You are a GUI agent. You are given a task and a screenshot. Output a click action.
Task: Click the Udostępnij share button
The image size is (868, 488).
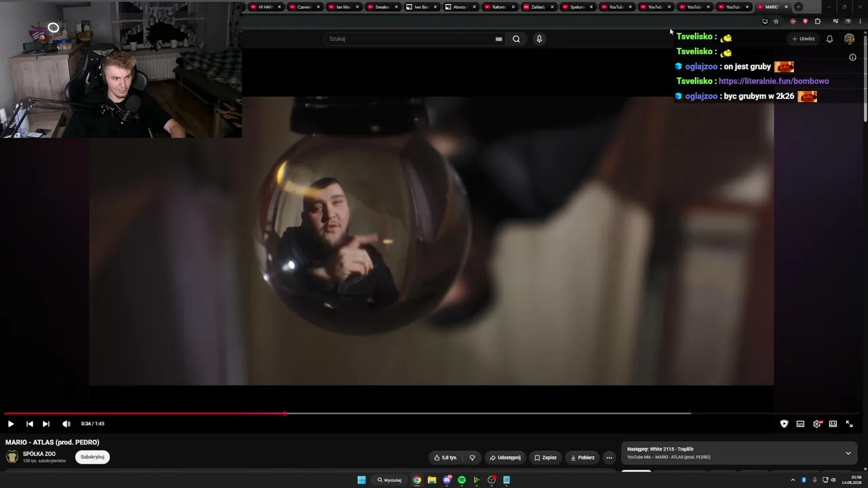pyautogui.click(x=505, y=457)
